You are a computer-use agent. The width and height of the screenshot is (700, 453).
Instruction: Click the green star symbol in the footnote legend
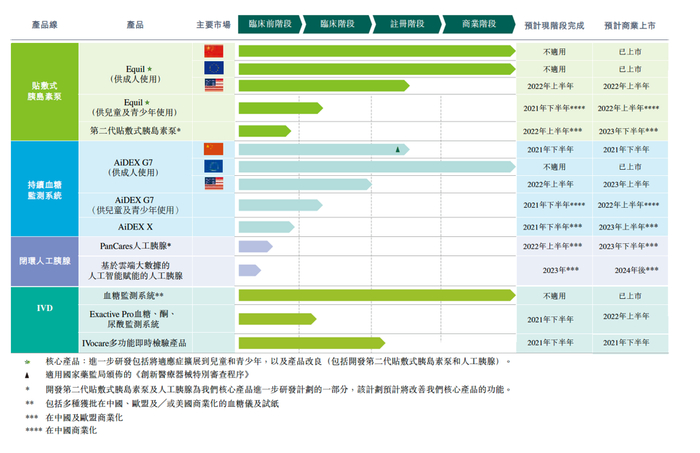point(27,362)
